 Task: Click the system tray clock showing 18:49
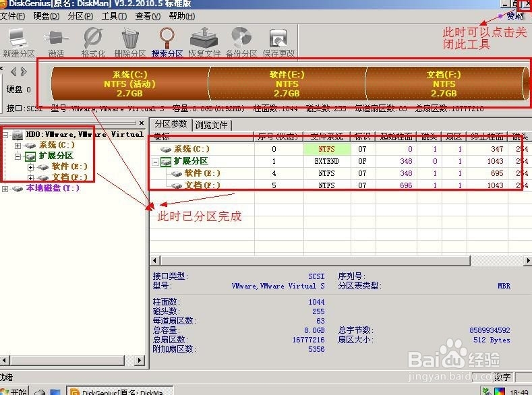coord(519,392)
